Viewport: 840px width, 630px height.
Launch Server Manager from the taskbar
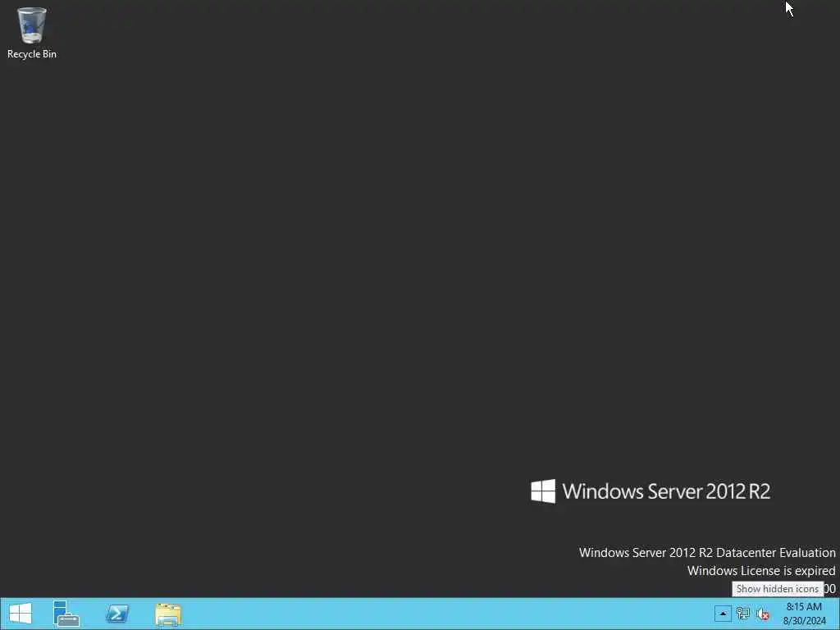point(66,614)
